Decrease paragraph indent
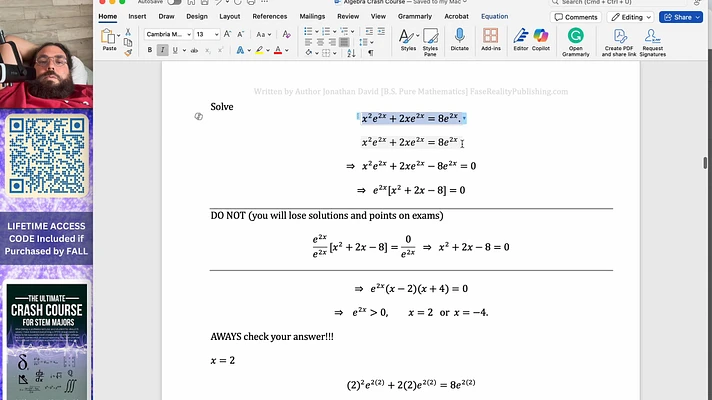Image resolution: width=712 pixels, height=400 pixels. coord(369,31)
